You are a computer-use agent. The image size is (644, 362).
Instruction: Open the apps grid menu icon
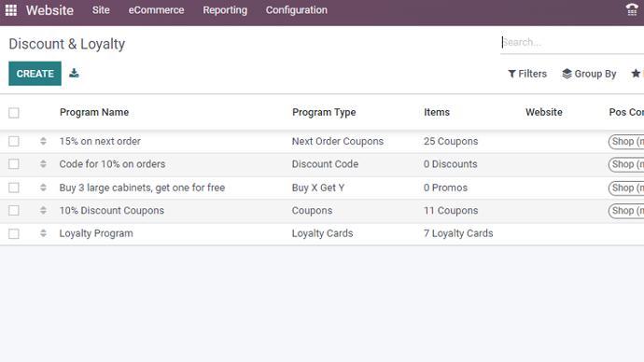(11, 10)
